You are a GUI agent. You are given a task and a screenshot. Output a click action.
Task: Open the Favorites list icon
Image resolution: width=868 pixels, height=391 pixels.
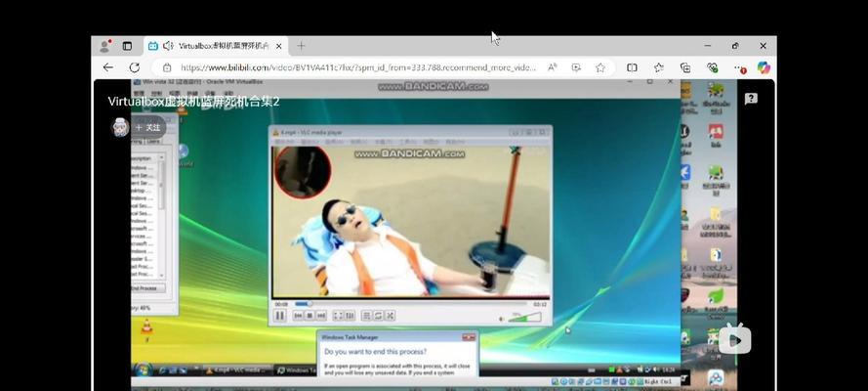pyautogui.click(x=659, y=67)
